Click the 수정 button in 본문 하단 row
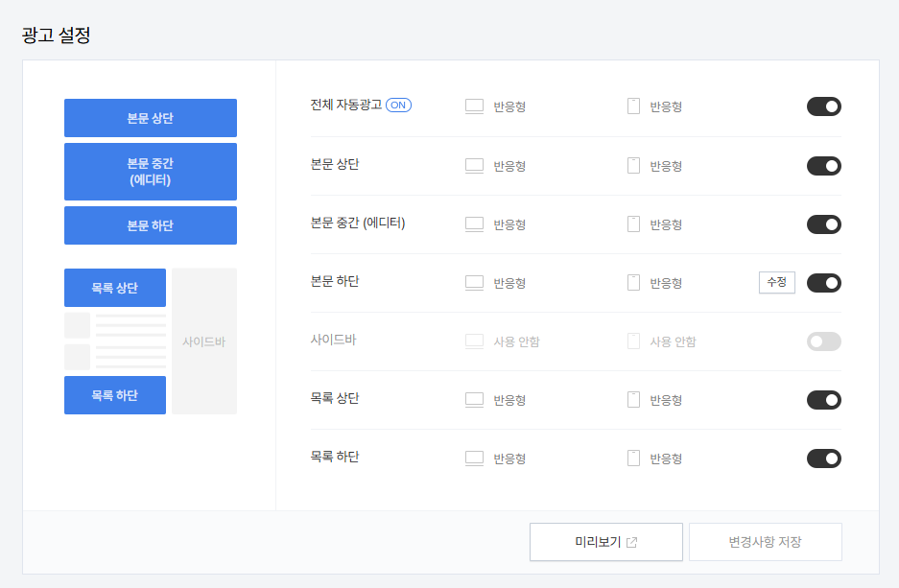899x588 pixels. click(x=777, y=282)
